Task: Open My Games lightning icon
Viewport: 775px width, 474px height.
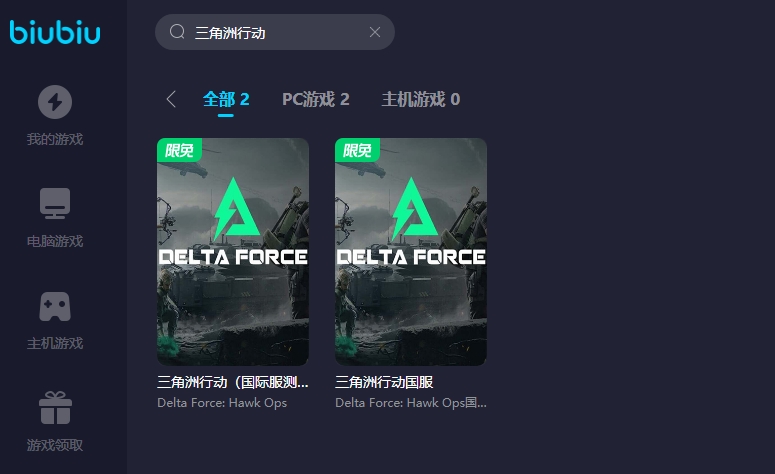Action: tap(55, 101)
